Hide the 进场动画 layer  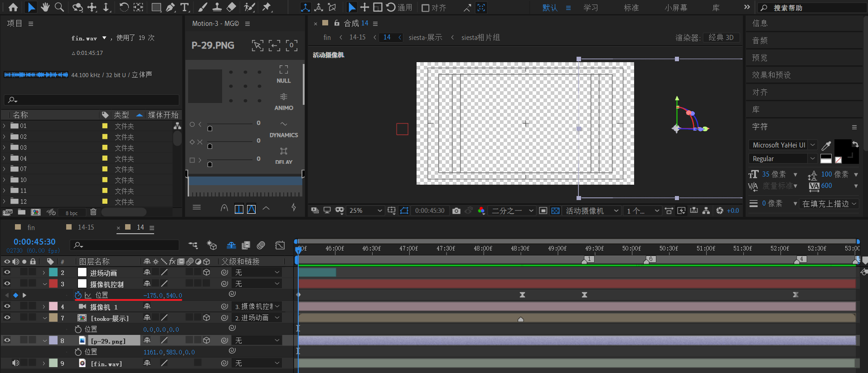click(x=7, y=272)
